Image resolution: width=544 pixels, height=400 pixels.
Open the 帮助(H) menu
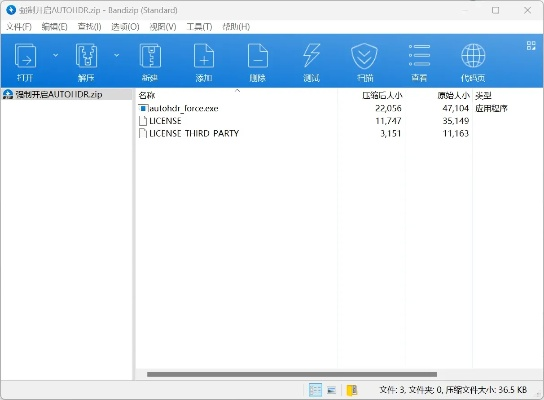[x=236, y=27]
